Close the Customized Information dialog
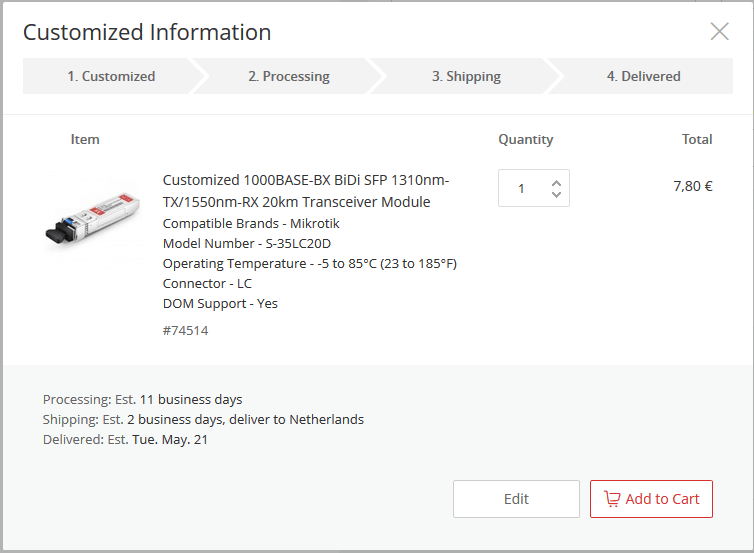The height and width of the screenshot is (553, 754). click(x=719, y=31)
